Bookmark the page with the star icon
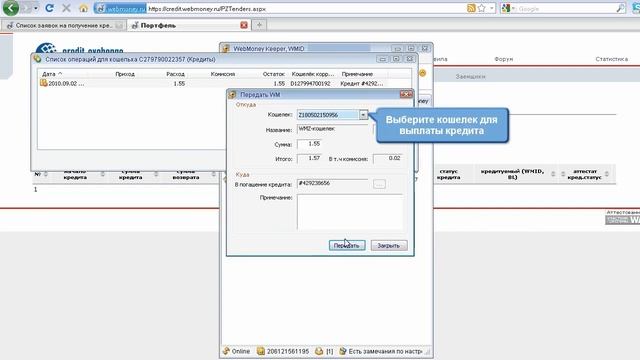 coord(482,8)
